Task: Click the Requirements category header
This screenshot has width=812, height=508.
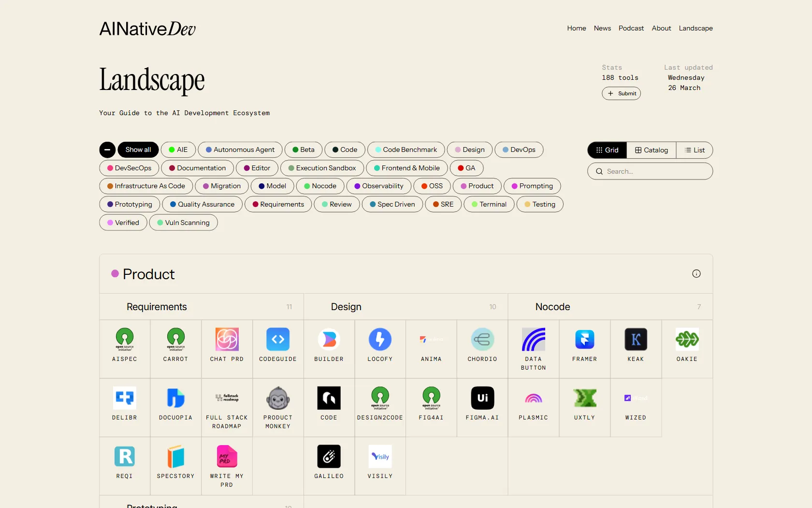Action: pos(157,307)
